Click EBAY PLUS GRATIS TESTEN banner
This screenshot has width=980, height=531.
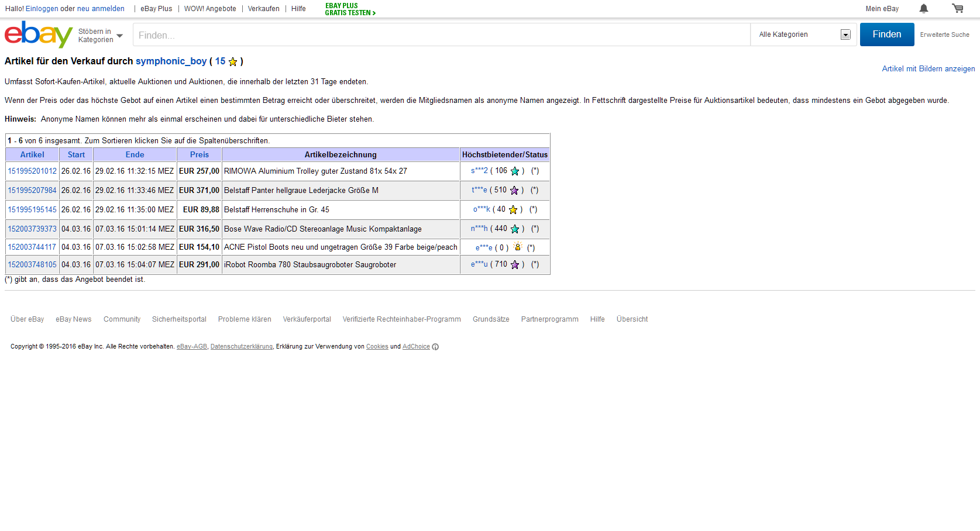coord(350,9)
